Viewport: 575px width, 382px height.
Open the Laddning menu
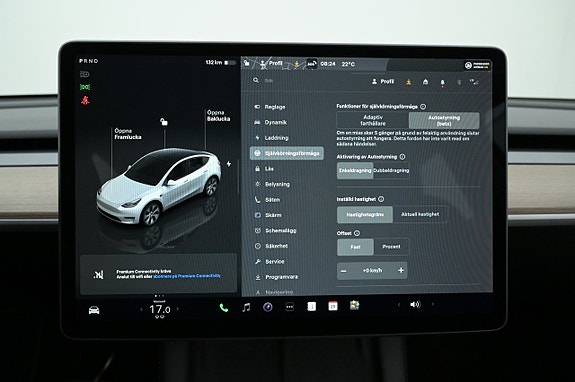click(271, 138)
